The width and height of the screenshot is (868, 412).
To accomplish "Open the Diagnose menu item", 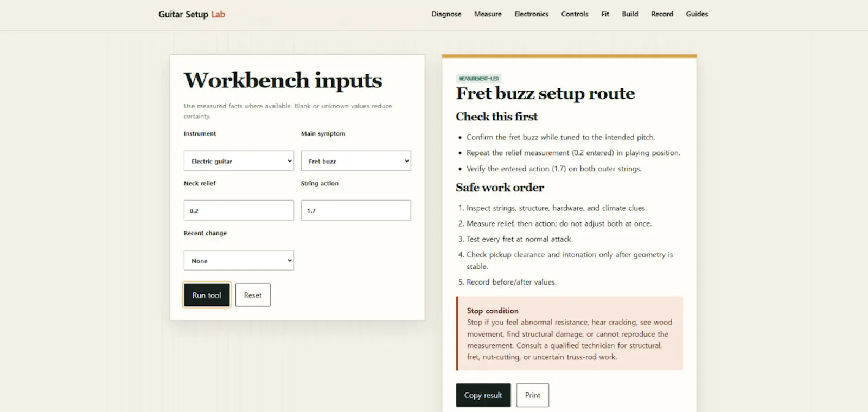I will [446, 14].
